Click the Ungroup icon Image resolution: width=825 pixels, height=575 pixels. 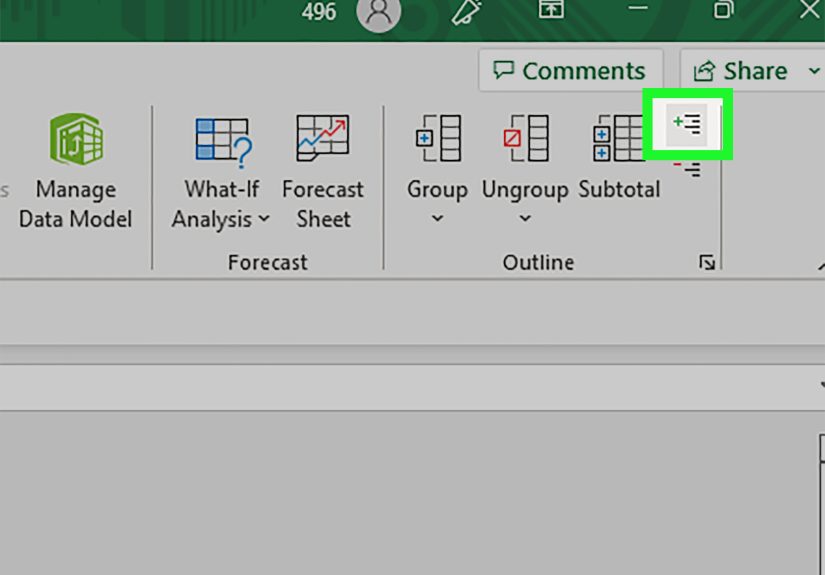click(526, 138)
